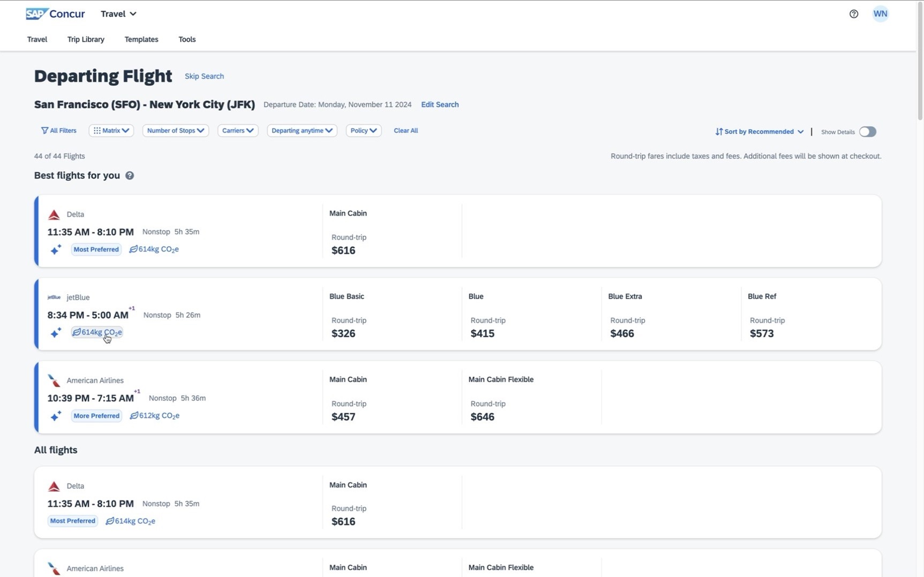
Task: Toggle the Show Details switch
Action: click(x=867, y=132)
